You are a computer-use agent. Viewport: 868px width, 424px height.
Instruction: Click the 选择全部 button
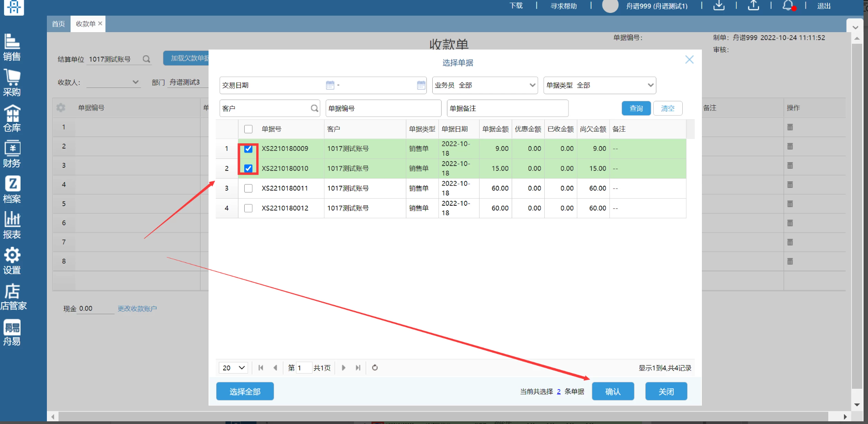tap(245, 391)
